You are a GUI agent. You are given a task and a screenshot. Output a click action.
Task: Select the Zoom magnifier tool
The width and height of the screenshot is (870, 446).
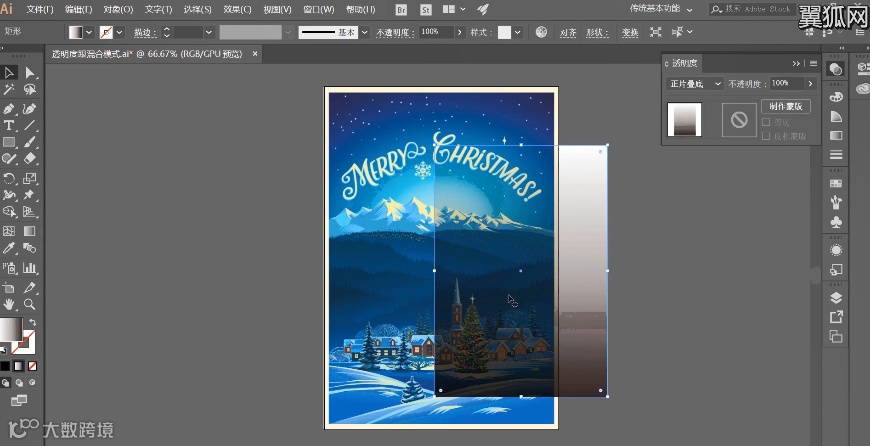click(x=30, y=304)
